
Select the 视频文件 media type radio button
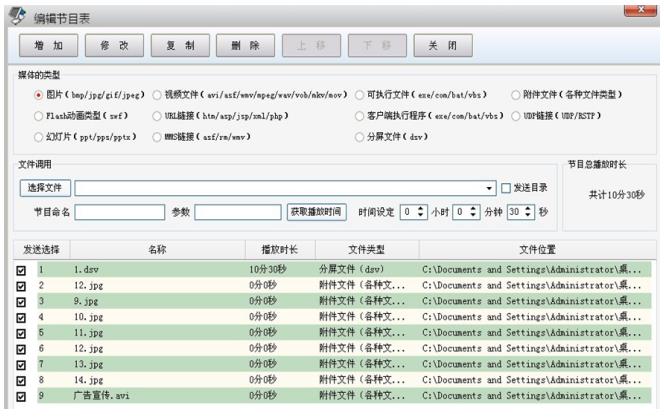coord(157,95)
